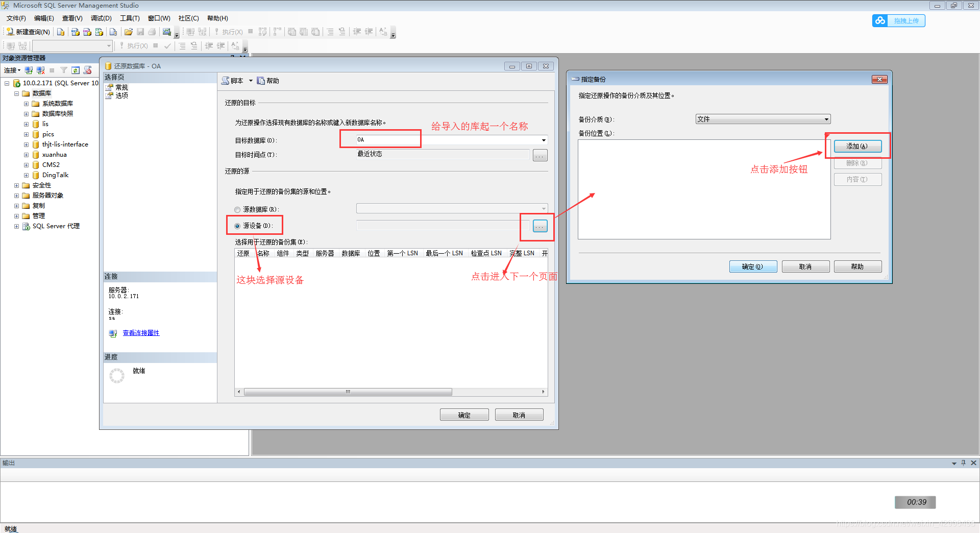Viewport: 980px width, 533px height.
Task: Select the SQL Server Agent icon
Action: pyautogui.click(x=26, y=226)
